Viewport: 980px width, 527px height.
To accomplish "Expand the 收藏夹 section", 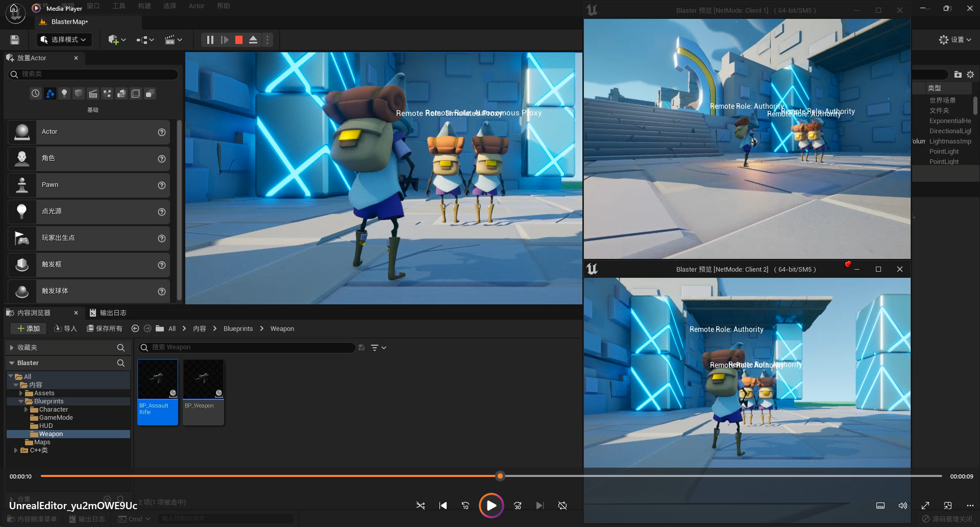I will click(x=12, y=348).
